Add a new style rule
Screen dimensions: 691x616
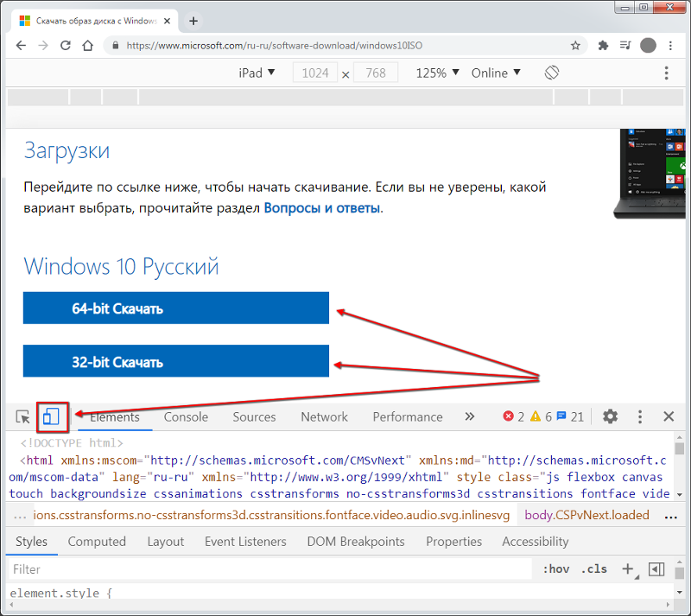[628, 569]
